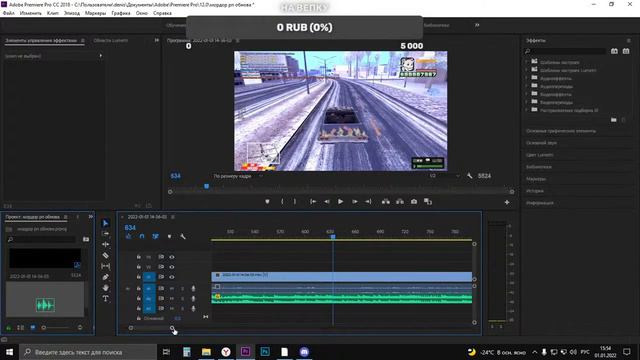Expand the "Аудиопереходы" folder

point(527,86)
